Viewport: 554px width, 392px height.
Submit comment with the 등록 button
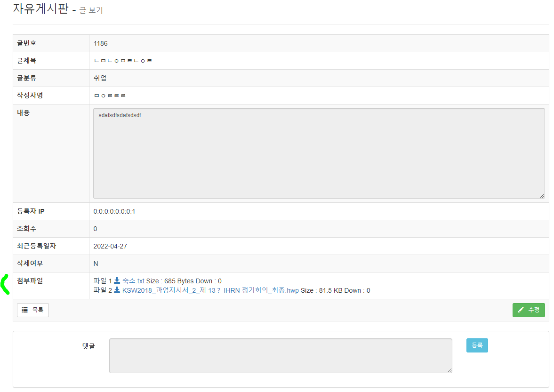pos(477,345)
